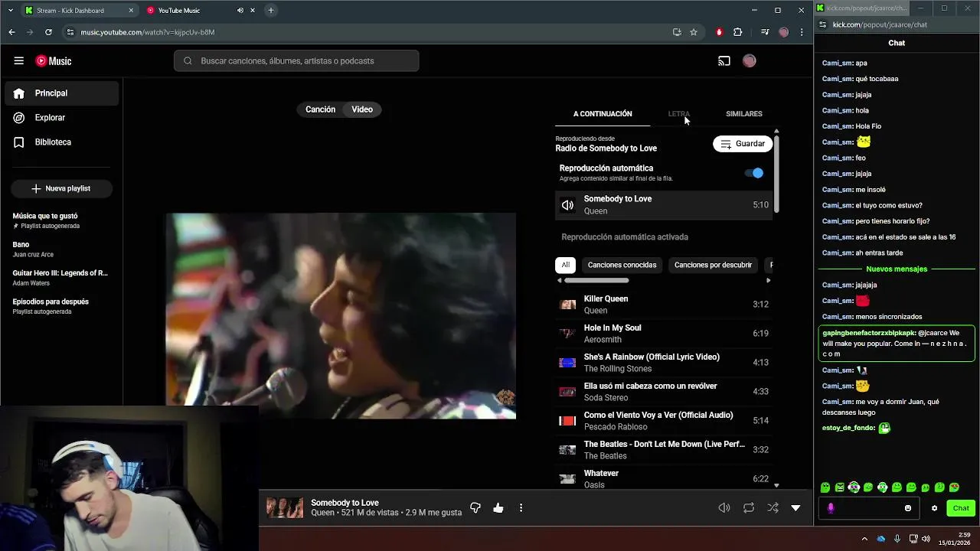Click the YouTube Music logo
This screenshot has height=551, width=980.
click(x=54, y=60)
